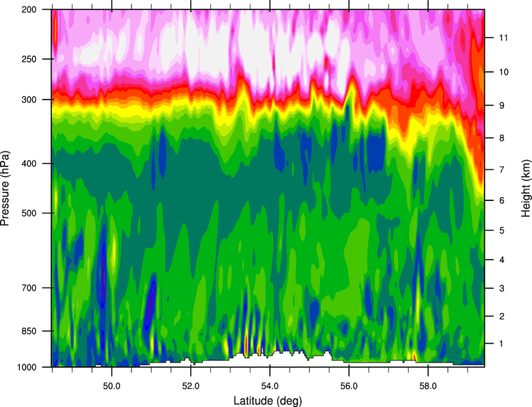532x407 pixels.
Task: Click the 56.0 latitude tick label
Action: pos(349,386)
